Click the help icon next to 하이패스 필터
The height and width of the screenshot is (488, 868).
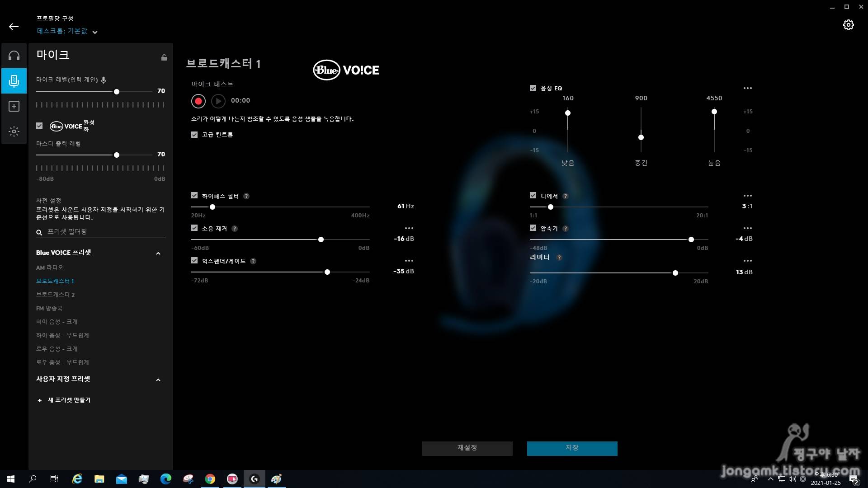[246, 196]
